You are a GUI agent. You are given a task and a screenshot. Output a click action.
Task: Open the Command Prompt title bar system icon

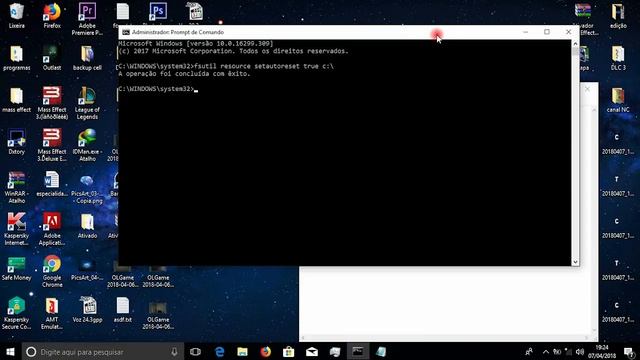tap(126, 32)
